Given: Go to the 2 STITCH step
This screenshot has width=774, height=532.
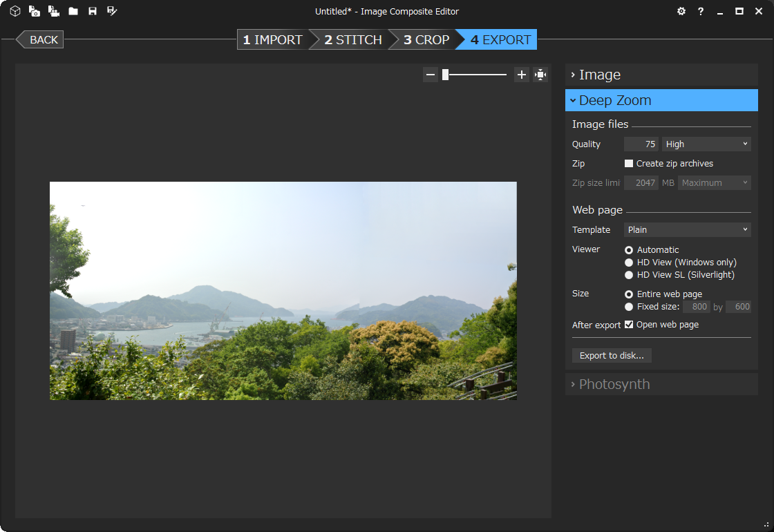Looking at the screenshot, I should coord(352,39).
